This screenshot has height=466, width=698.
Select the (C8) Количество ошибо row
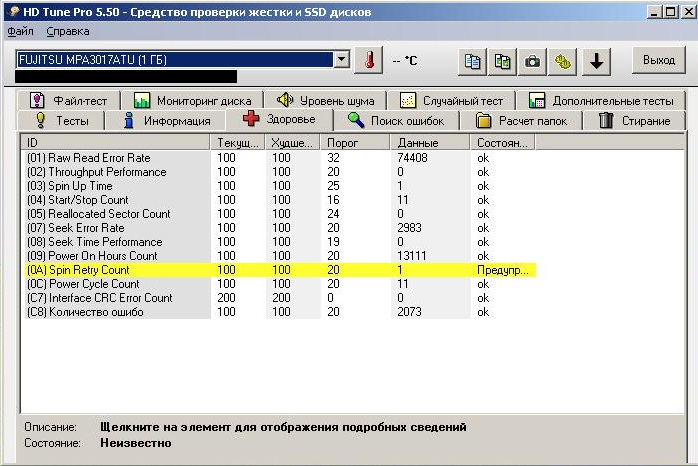[x=279, y=312]
